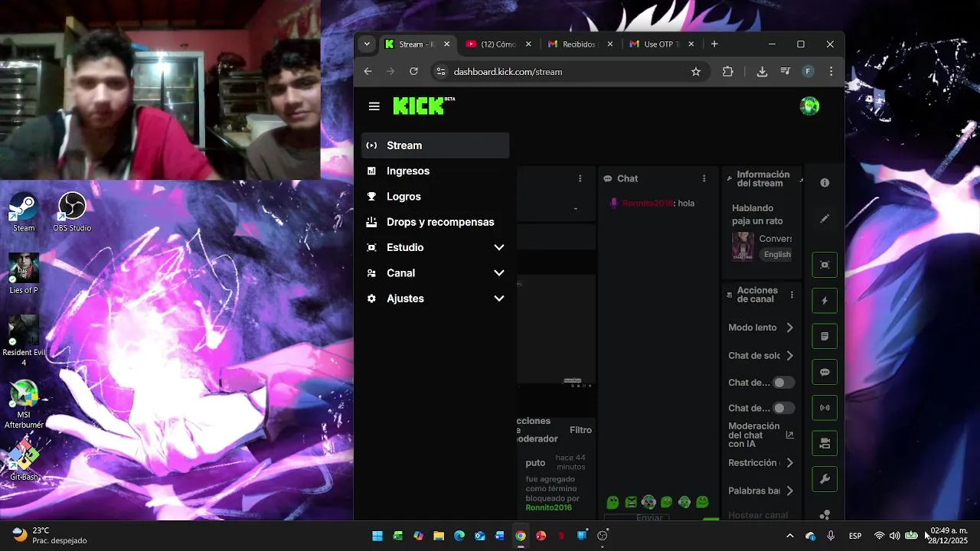Click the wrench icon in right sidebar
This screenshot has width=980, height=551.
point(825,479)
